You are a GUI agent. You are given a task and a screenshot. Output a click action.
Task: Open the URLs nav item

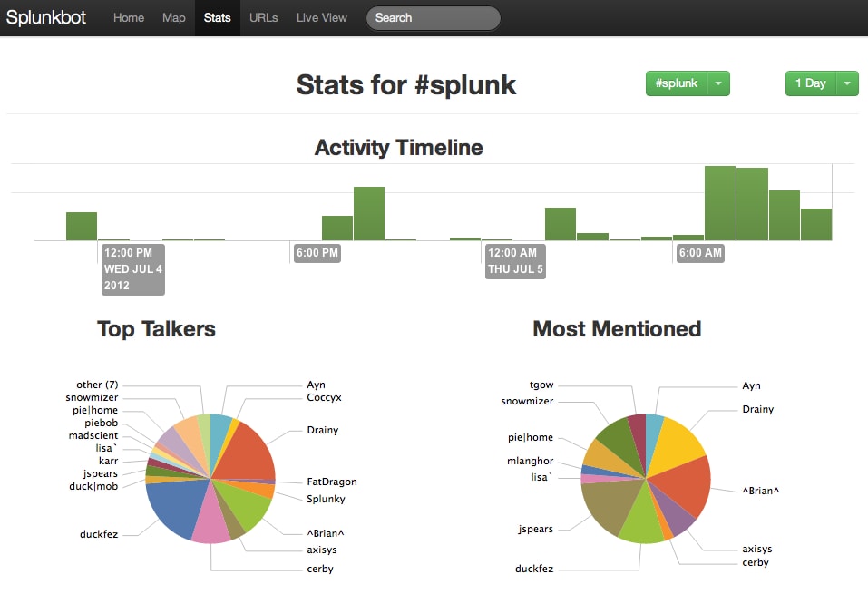click(264, 18)
